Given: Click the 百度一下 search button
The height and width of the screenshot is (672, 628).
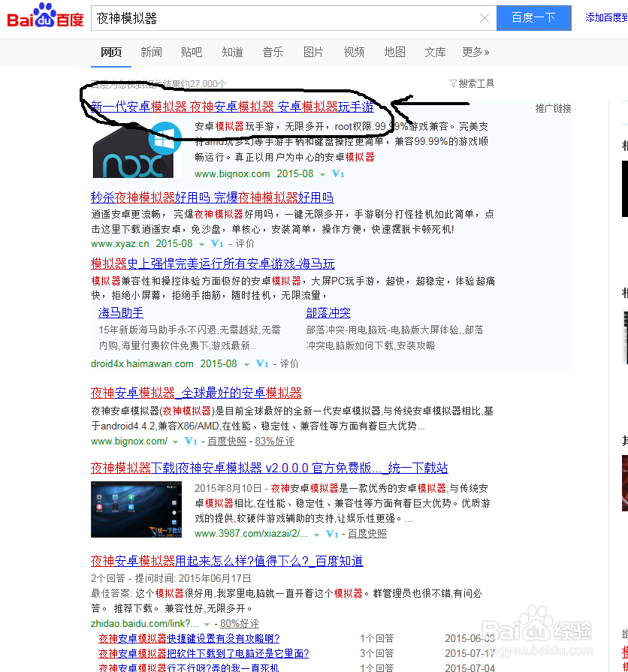Looking at the screenshot, I should tap(533, 18).
